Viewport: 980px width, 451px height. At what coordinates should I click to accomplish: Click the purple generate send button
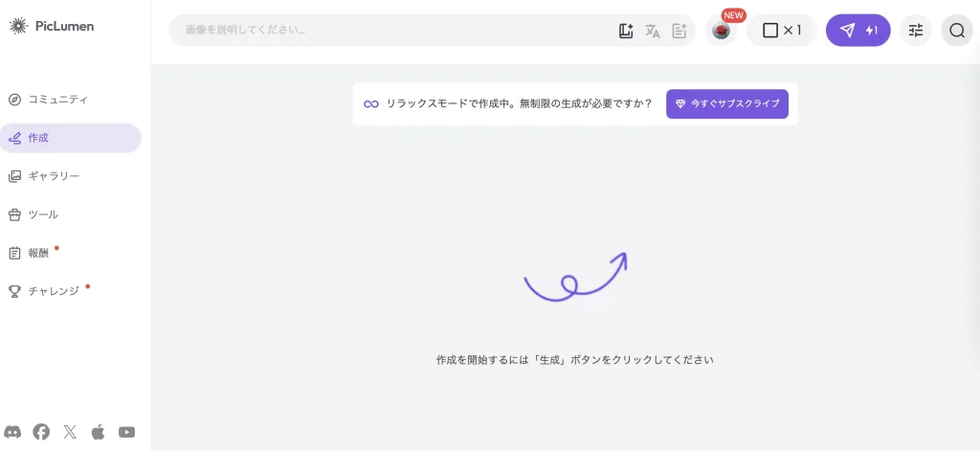(858, 30)
